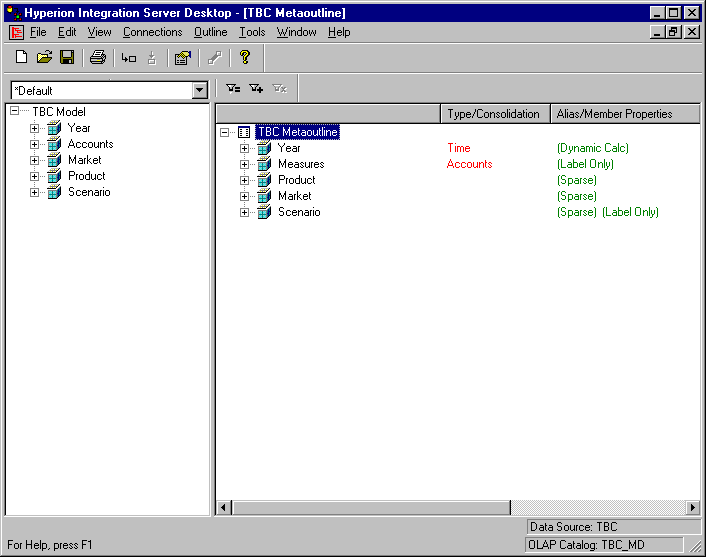Click Data Source: TBC status entry

[x=613, y=527]
